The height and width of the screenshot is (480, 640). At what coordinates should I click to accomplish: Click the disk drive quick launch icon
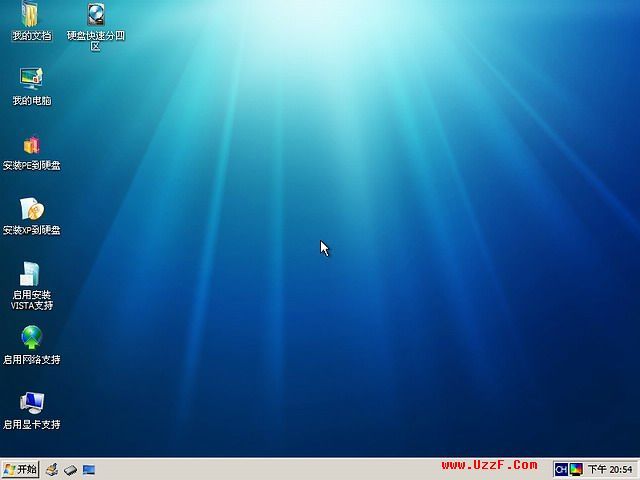70,470
